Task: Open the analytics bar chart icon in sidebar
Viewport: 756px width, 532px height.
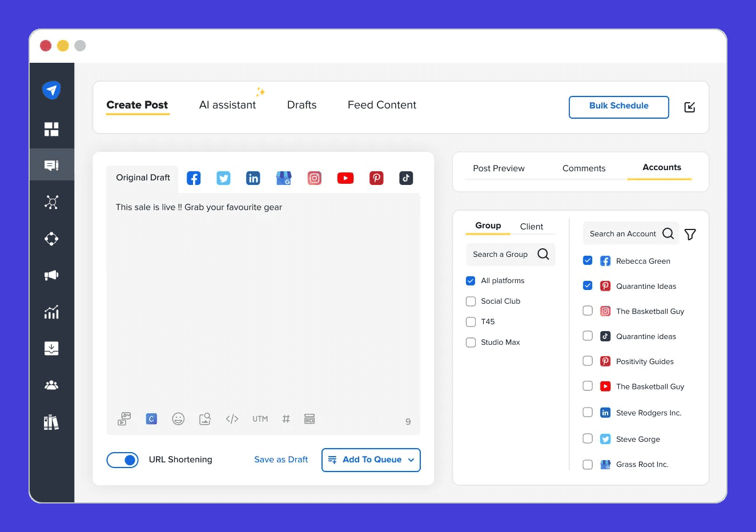Action: [x=51, y=312]
